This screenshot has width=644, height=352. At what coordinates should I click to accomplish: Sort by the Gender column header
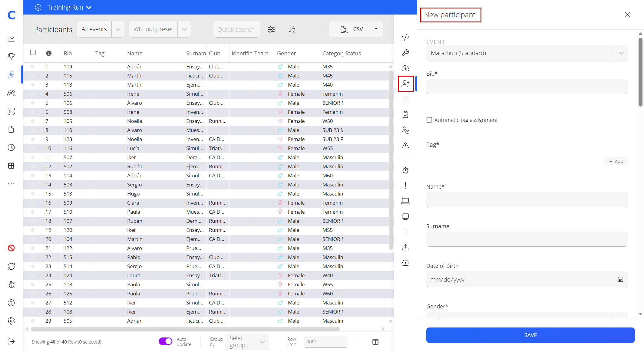pos(286,53)
